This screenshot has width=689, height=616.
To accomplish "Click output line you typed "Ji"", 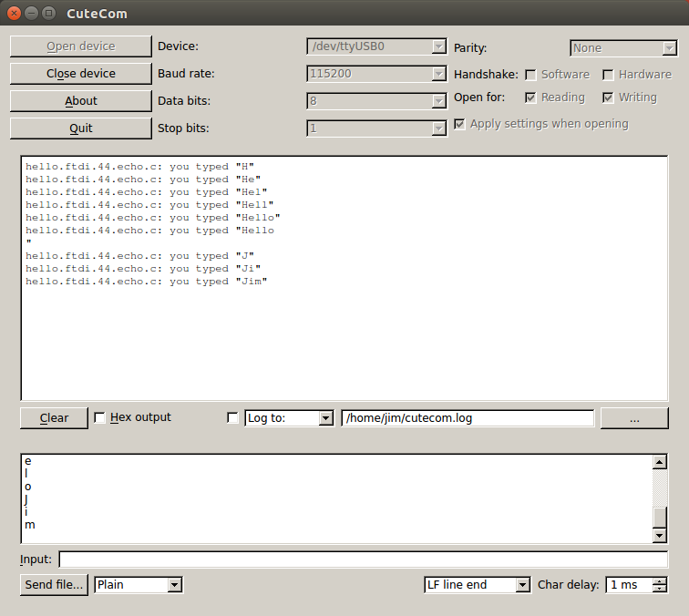I will coord(143,269).
